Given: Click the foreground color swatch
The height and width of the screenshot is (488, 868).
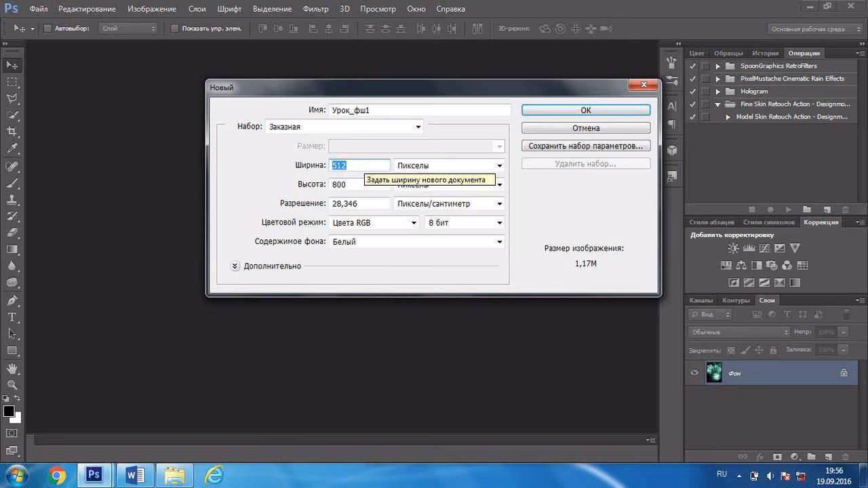Looking at the screenshot, I should pyautogui.click(x=9, y=411).
